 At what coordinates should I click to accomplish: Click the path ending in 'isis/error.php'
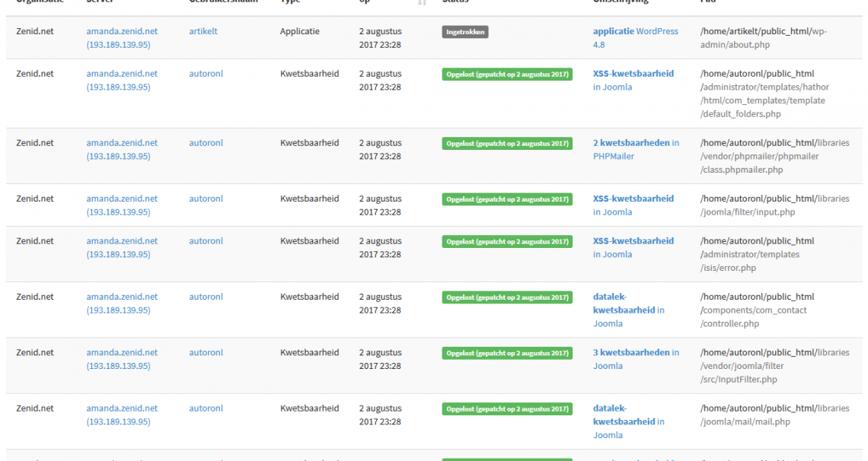coord(758,254)
